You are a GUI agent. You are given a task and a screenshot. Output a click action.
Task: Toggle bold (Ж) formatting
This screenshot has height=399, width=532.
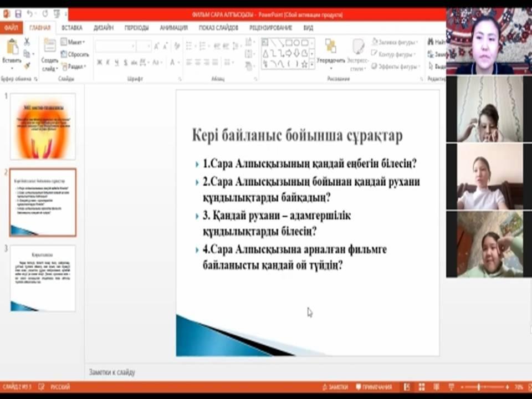(x=100, y=62)
